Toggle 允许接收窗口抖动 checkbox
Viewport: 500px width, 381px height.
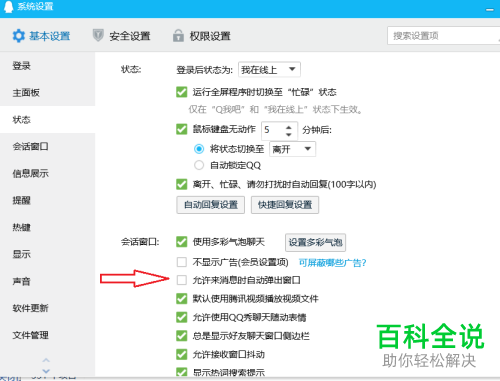(182, 354)
